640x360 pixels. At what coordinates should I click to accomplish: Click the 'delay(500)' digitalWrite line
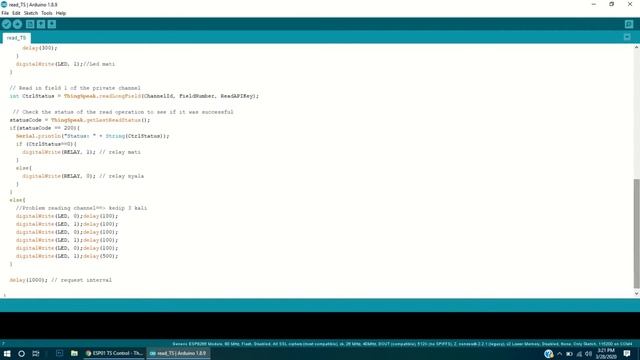point(67,256)
